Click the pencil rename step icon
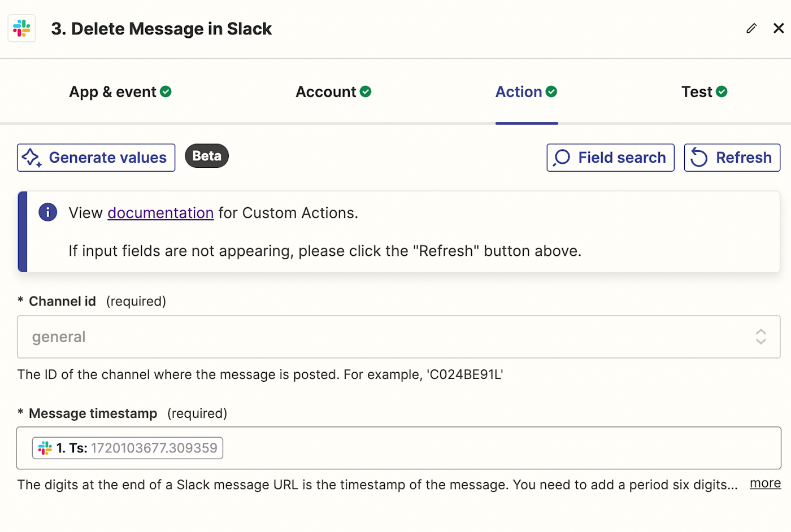This screenshot has width=791, height=532. pos(751,28)
